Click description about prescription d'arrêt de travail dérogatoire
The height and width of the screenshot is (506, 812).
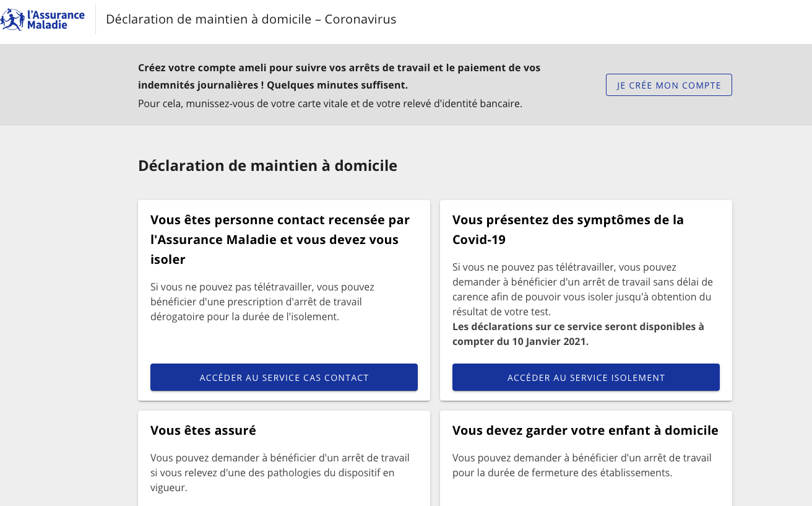(262, 302)
